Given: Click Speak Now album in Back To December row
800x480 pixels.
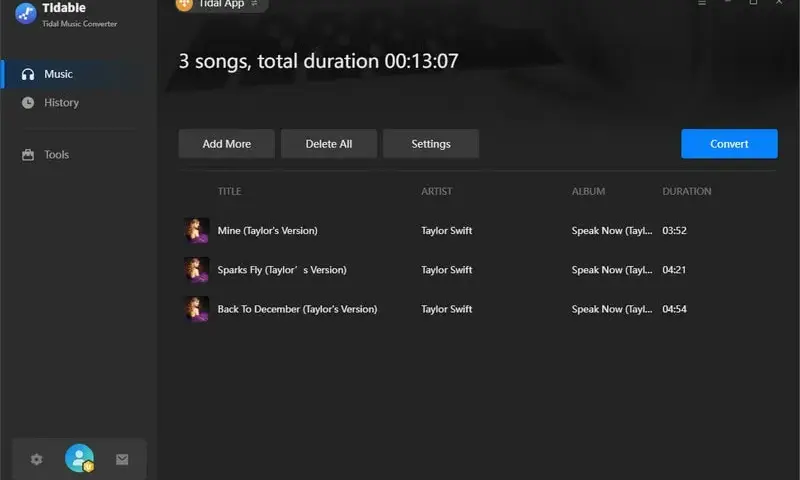Looking at the screenshot, I should point(612,309).
